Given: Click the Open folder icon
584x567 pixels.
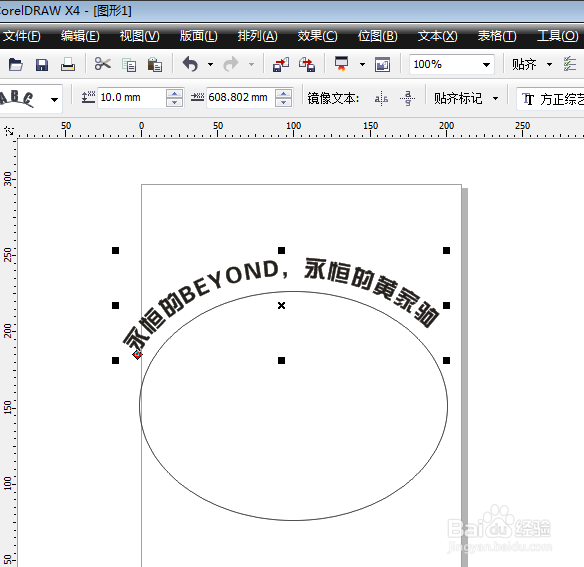Looking at the screenshot, I should (16, 64).
